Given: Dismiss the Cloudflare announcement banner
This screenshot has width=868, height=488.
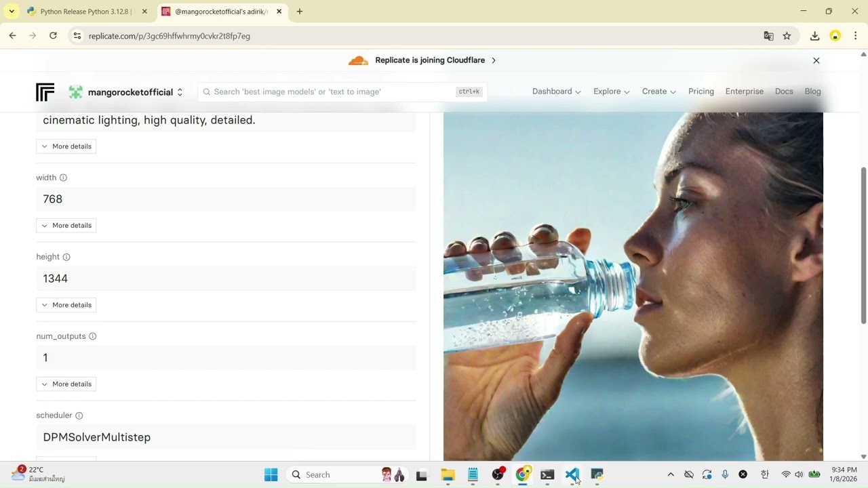Looking at the screenshot, I should coord(816,60).
